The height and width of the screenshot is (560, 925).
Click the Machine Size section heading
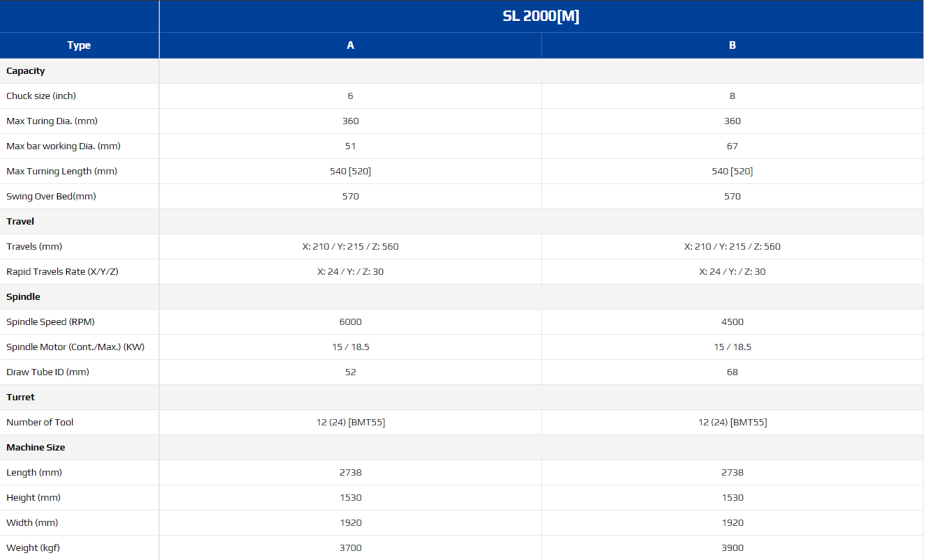[x=36, y=448]
